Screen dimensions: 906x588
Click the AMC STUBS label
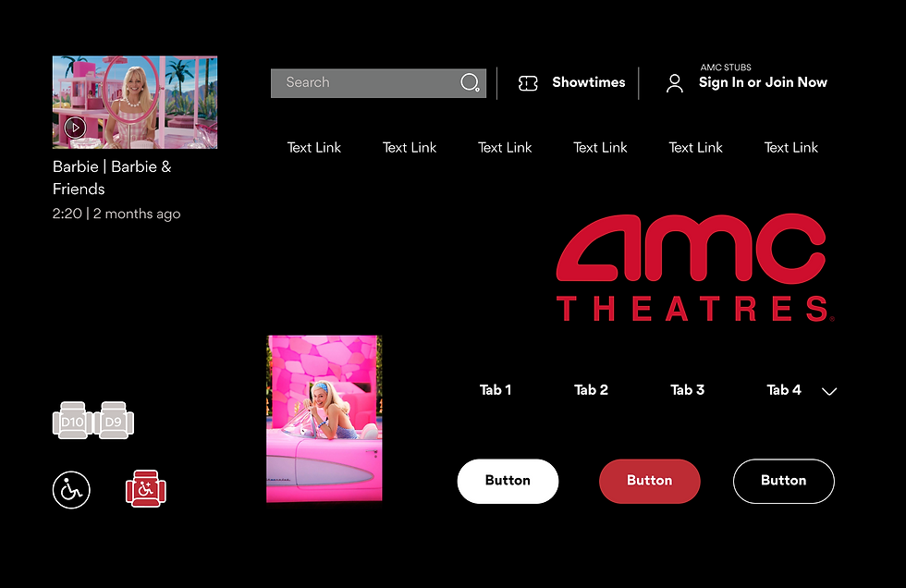[x=726, y=67]
